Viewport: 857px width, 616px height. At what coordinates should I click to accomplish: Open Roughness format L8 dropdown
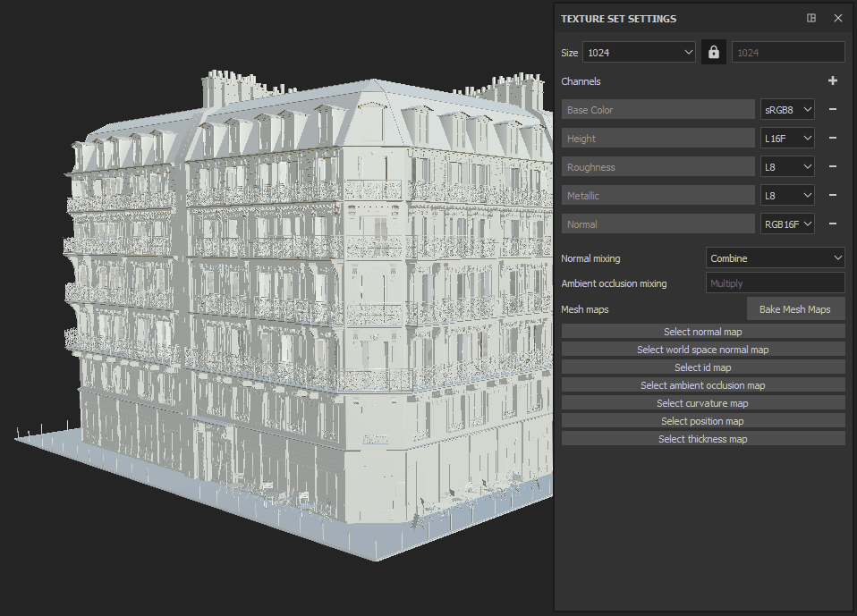(x=787, y=166)
